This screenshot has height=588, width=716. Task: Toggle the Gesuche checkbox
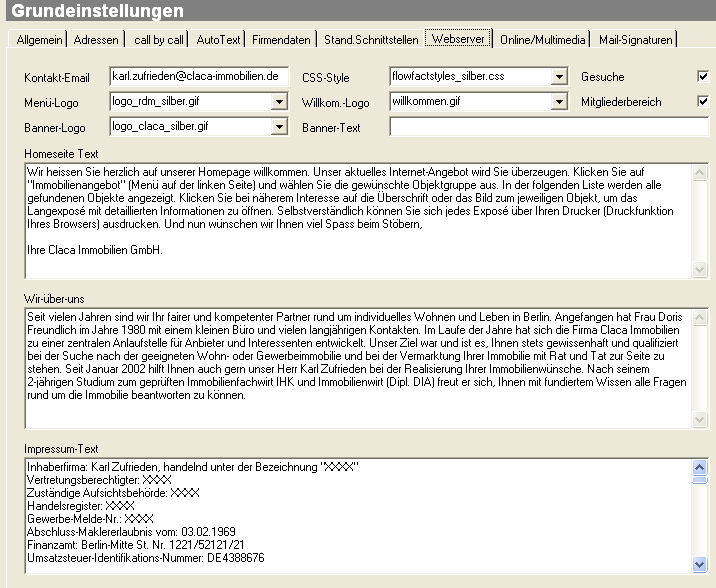point(703,76)
